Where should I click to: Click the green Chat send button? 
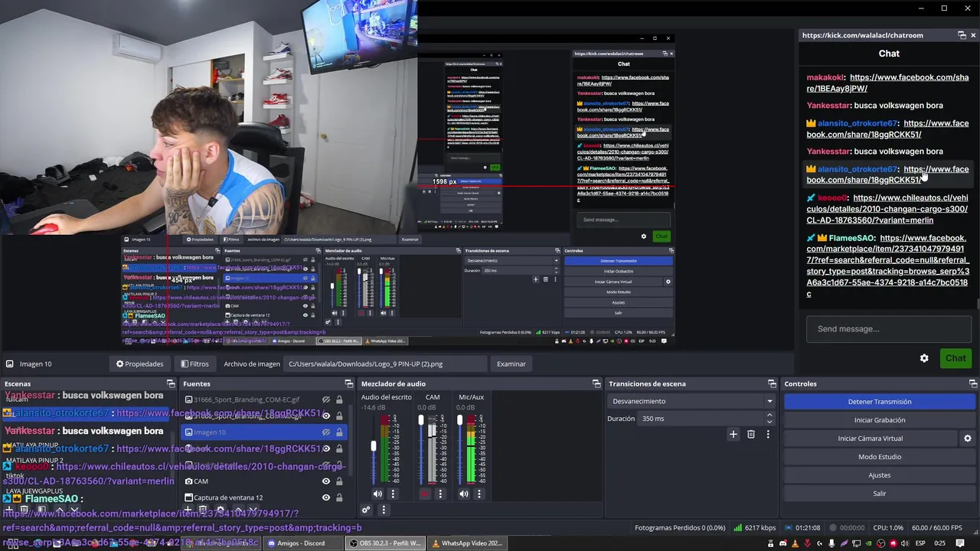pos(955,358)
